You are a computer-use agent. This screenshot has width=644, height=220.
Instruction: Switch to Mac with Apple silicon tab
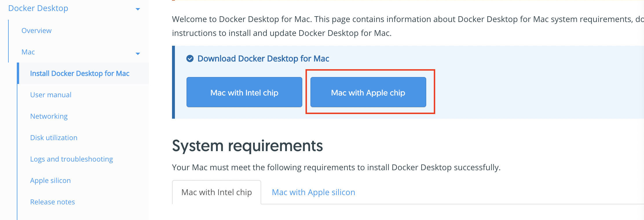point(313,192)
